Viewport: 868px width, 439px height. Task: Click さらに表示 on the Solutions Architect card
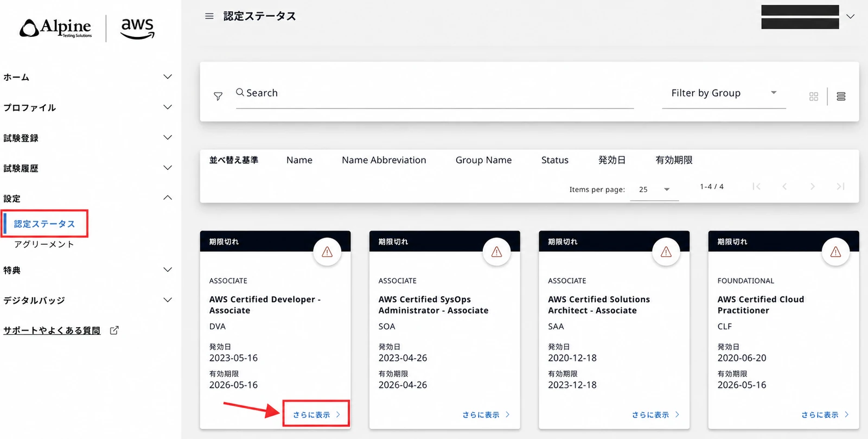[655, 415]
